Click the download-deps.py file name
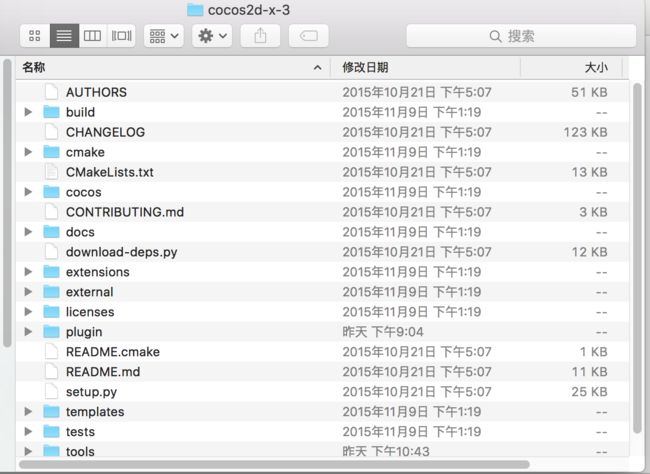 point(121,252)
